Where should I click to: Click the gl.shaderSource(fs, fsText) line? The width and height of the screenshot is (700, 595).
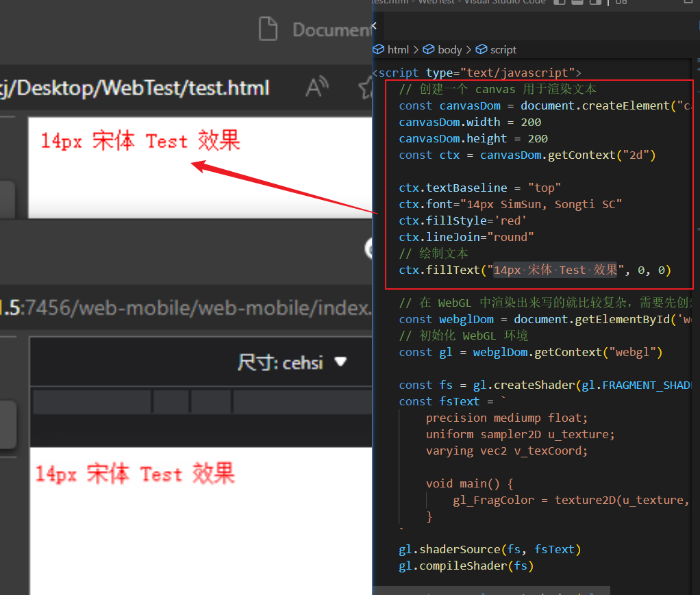click(x=490, y=550)
